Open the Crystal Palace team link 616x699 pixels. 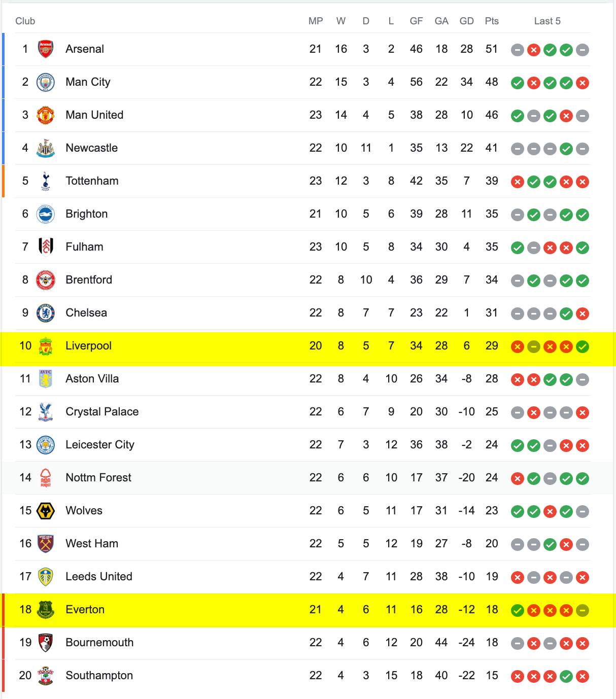point(102,411)
